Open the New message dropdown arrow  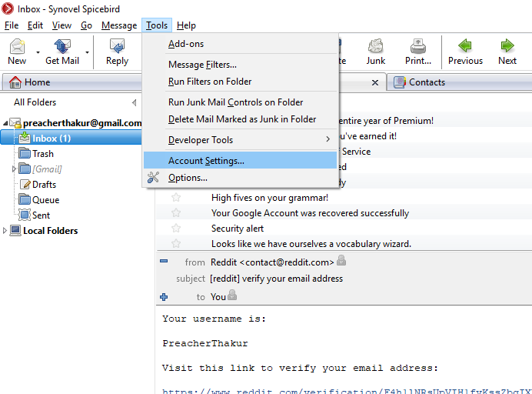point(38,52)
